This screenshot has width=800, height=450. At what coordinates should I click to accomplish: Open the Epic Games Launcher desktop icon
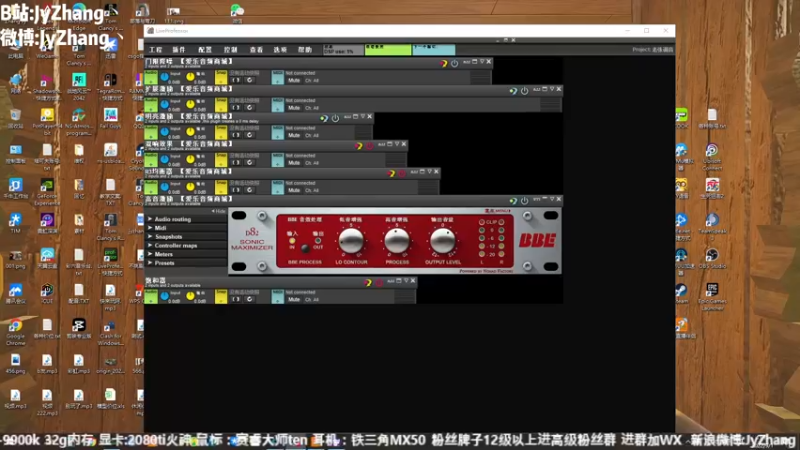[x=712, y=296]
